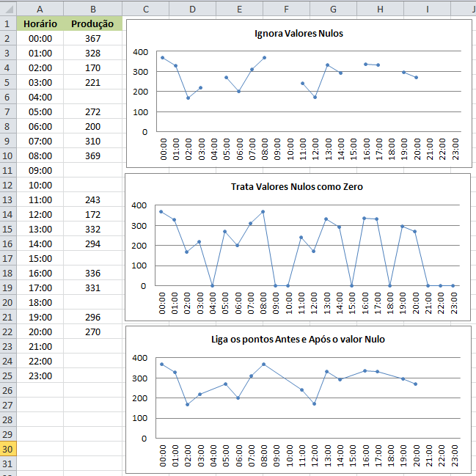The image size is (476, 476).
Task: Click the "Ignora Valores Nulos" chart title
Action: point(298,34)
